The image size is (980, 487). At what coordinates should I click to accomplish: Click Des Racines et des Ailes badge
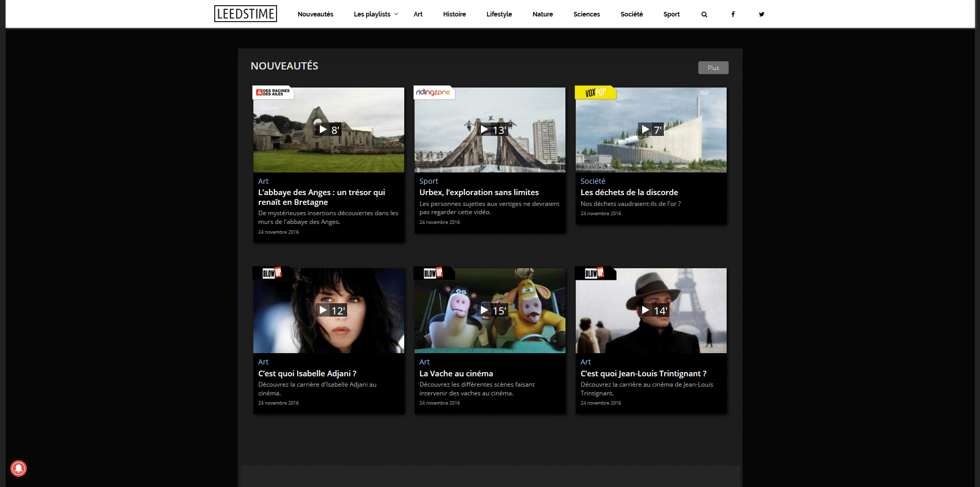pos(273,92)
